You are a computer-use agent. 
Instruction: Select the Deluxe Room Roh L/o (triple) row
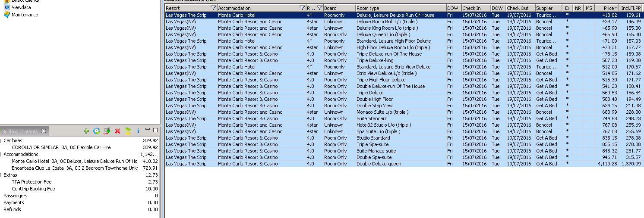(x=404, y=22)
